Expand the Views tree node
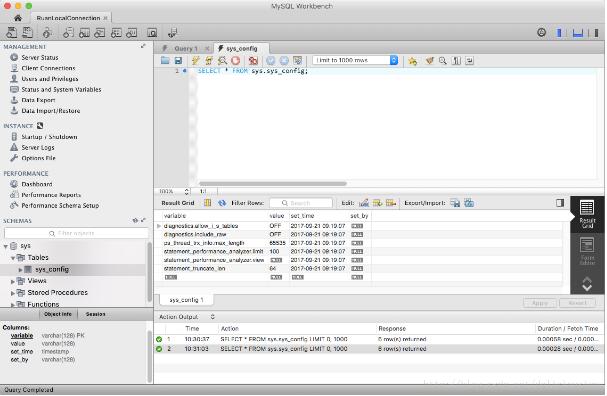Image resolution: width=607 pixels, height=396 pixels. tap(13, 281)
